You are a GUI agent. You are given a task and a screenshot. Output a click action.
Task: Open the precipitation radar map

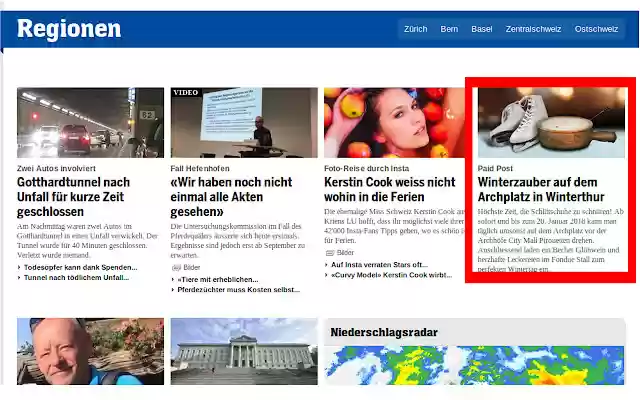[474, 365]
